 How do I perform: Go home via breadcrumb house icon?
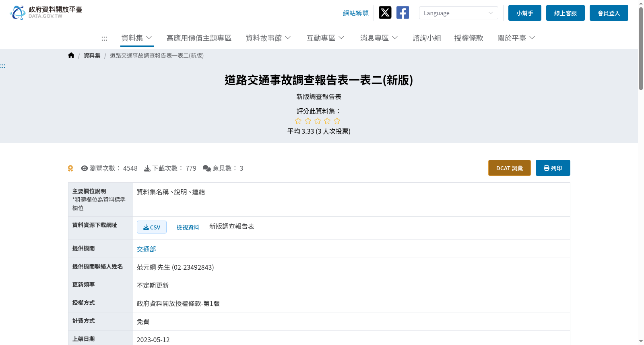[x=71, y=56]
